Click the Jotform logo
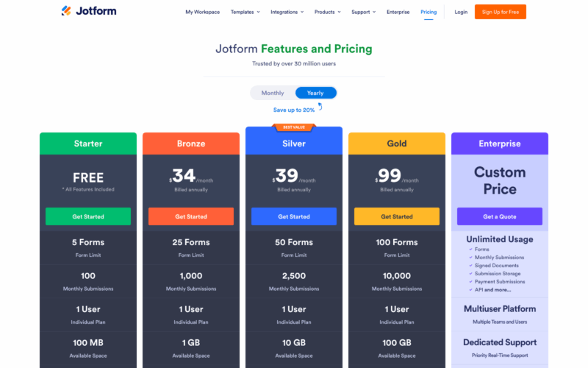This screenshot has height=368, width=588. tap(89, 11)
